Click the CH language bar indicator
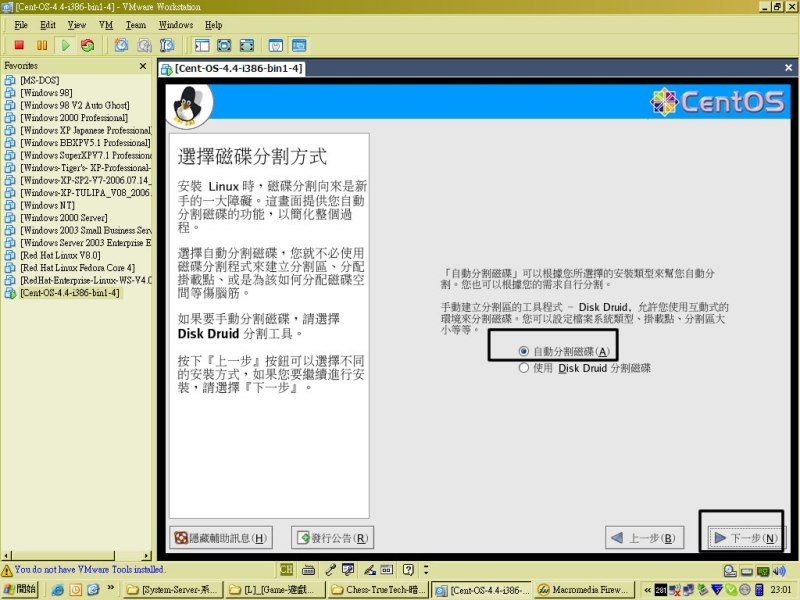The width and height of the screenshot is (800, 600). tap(286, 569)
